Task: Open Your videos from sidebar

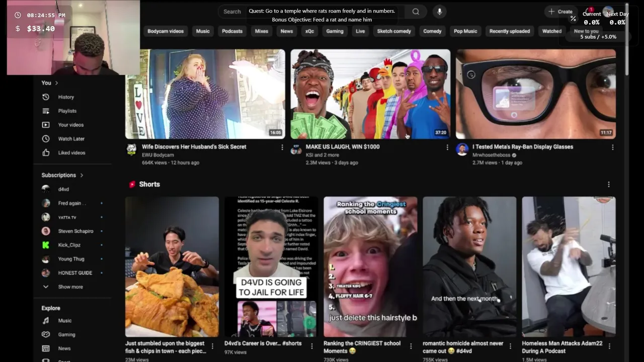Action: click(x=70, y=125)
